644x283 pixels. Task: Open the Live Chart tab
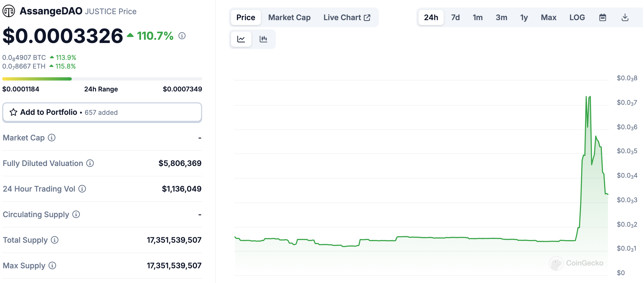(347, 17)
